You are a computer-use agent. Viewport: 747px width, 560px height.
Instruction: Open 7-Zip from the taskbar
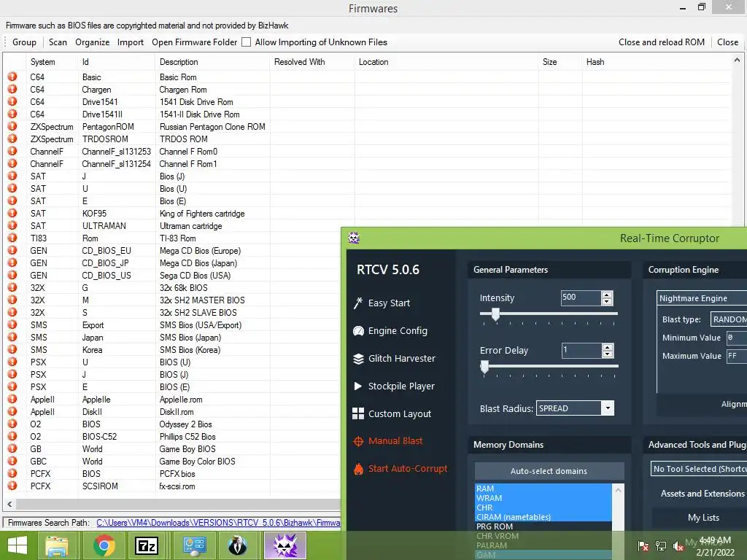(147, 545)
